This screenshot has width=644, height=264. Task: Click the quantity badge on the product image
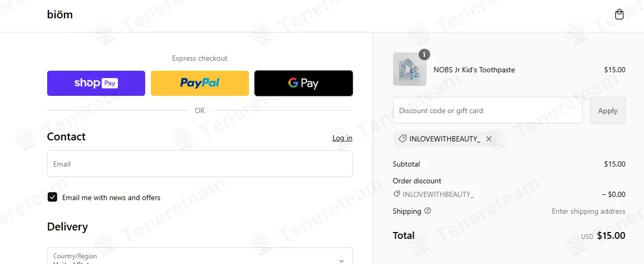(424, 54)
